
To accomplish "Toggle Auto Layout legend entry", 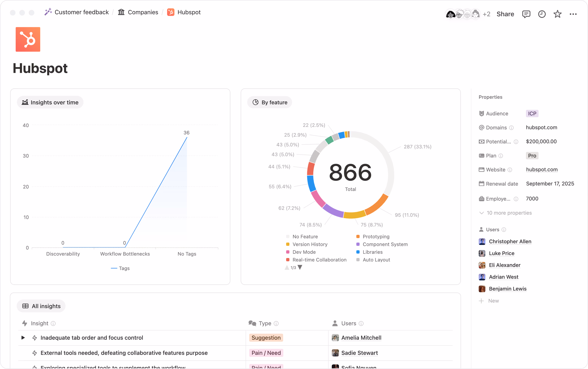I will point(373,260).
